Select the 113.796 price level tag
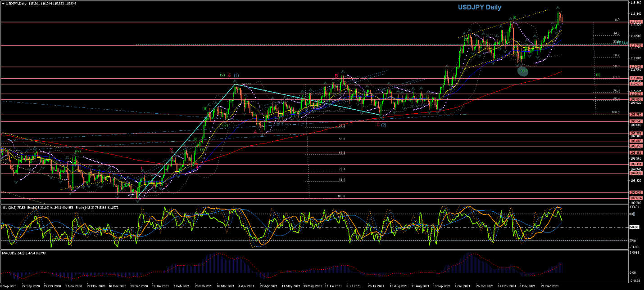 [x=636, y=45]
